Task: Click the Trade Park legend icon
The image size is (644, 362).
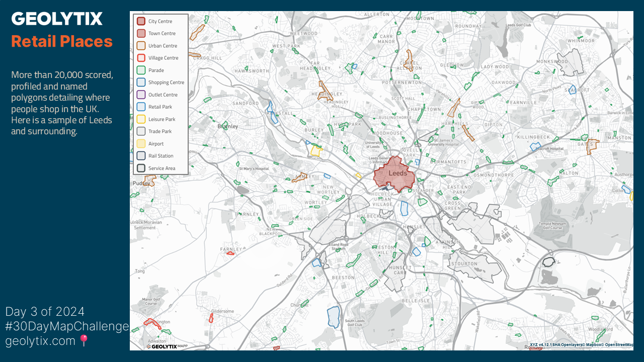Action: tap(141, 131)
